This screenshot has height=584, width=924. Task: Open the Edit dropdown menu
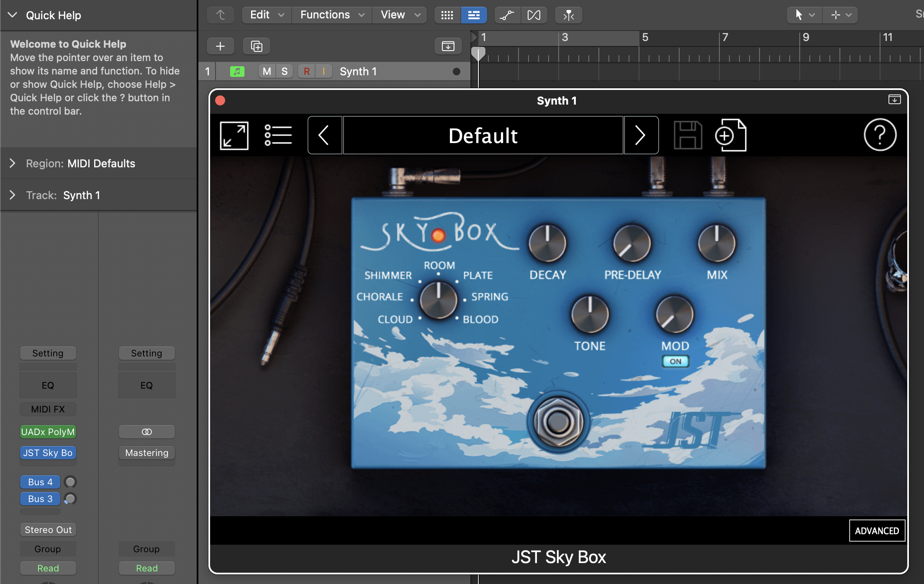click(x=267, y=15)
